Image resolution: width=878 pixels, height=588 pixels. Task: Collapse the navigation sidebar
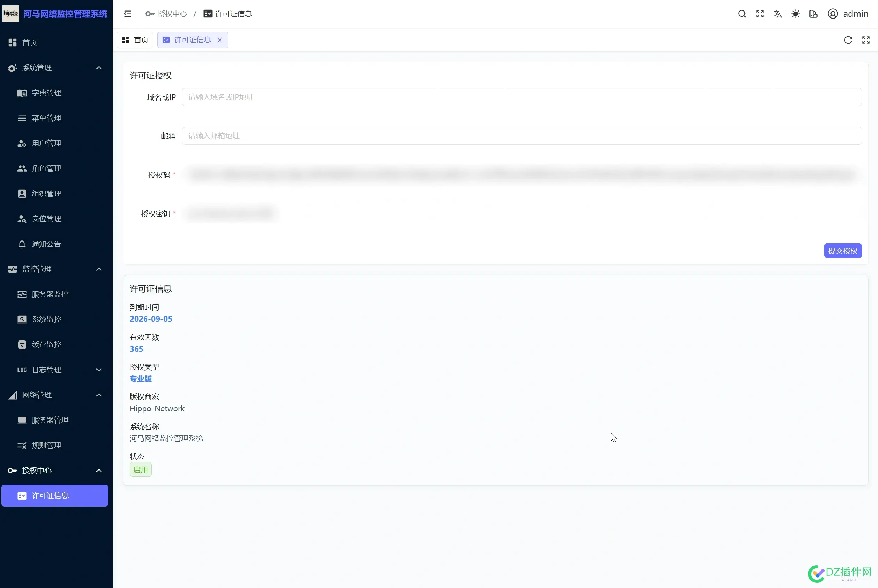128,14
